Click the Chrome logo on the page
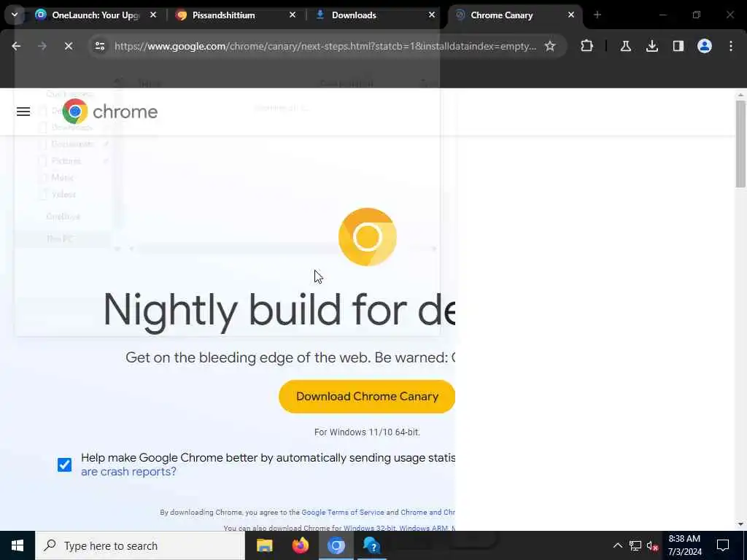The height and width of the screenshot is (560, 747). pos(110,112)
